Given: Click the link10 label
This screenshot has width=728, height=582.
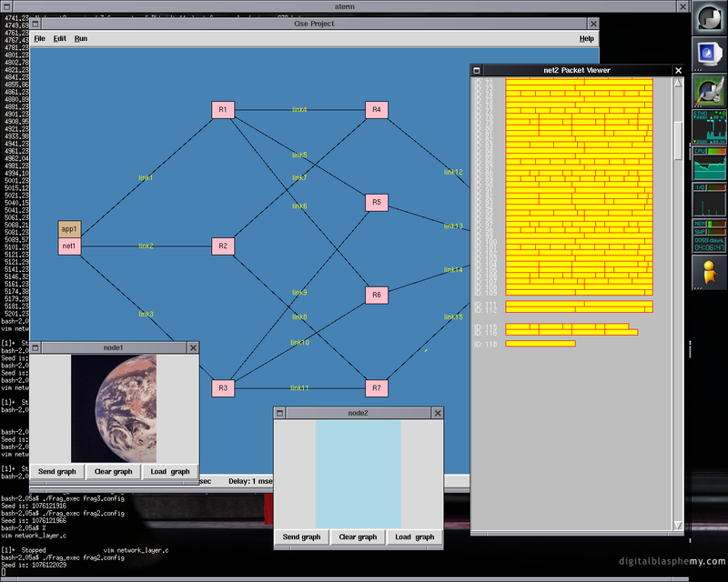Looking at the screenshot, I should click(x=300, y=343).
